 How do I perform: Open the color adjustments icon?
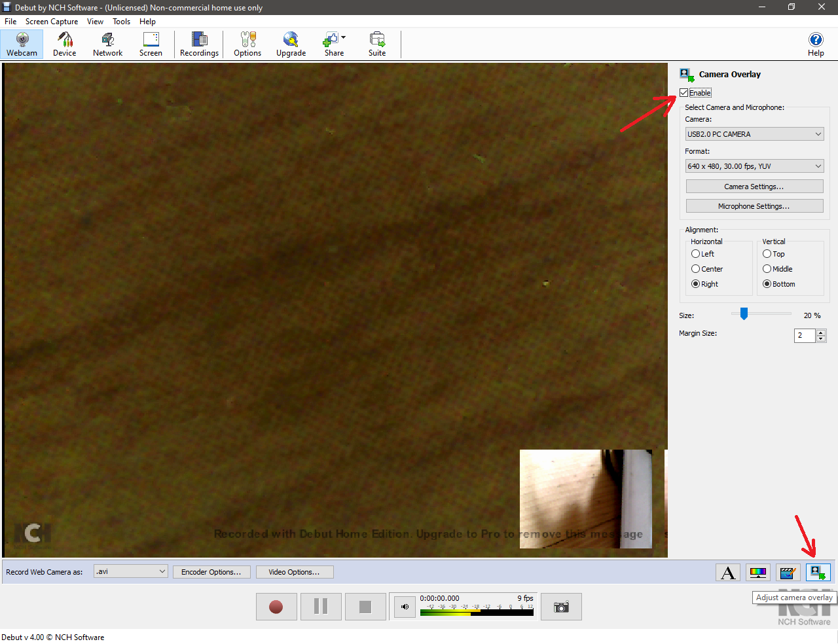pos(758,573)
